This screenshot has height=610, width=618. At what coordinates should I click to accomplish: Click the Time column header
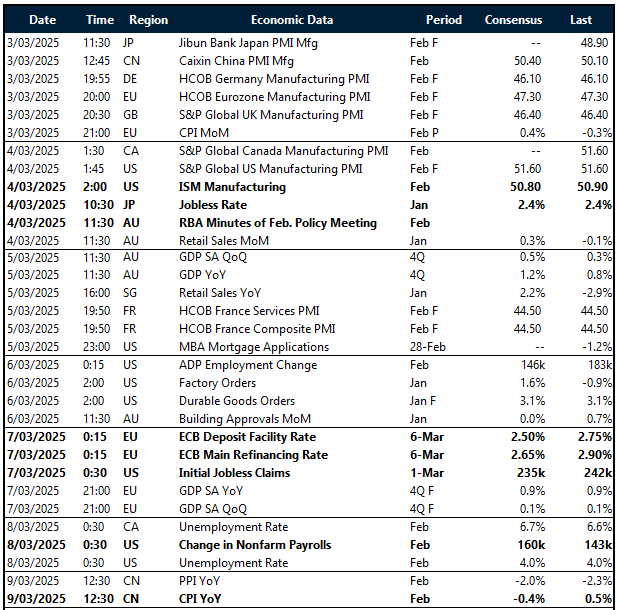point(100,19)
